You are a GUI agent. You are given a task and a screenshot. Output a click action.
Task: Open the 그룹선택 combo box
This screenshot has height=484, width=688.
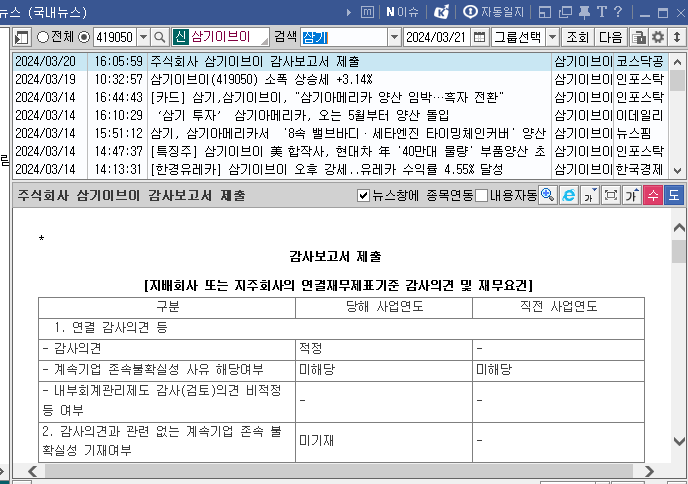518,37
